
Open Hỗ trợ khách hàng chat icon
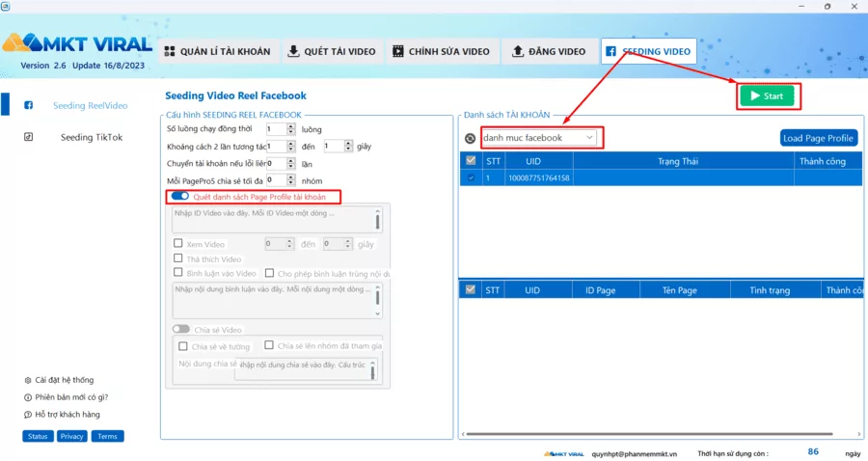coord(28,415)
